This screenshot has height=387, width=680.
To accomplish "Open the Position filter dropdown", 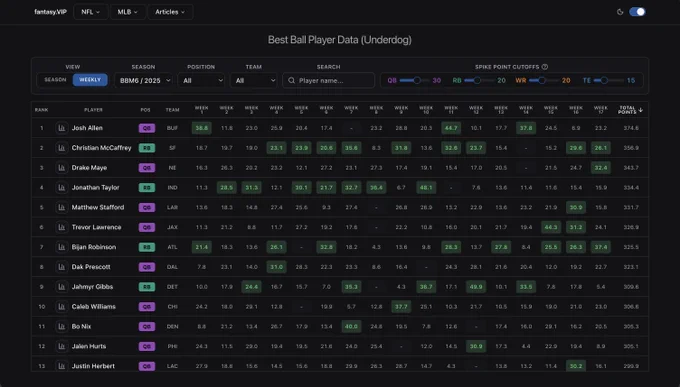I will tap(201, 80).
